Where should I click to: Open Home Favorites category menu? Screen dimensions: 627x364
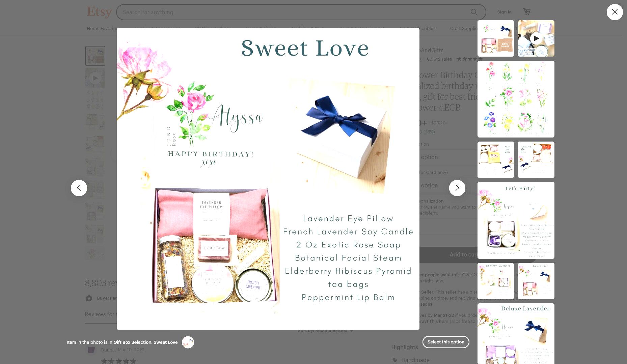pos(102,28)
